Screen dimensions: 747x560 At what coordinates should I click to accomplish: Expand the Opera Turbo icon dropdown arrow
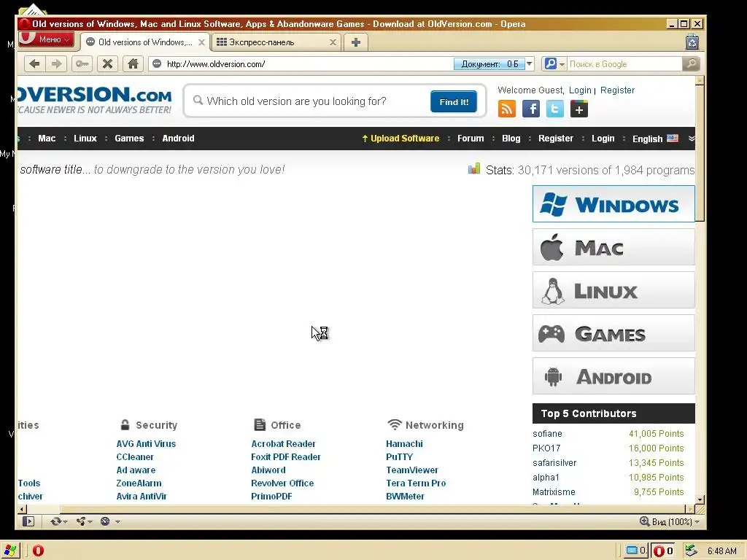117,522
